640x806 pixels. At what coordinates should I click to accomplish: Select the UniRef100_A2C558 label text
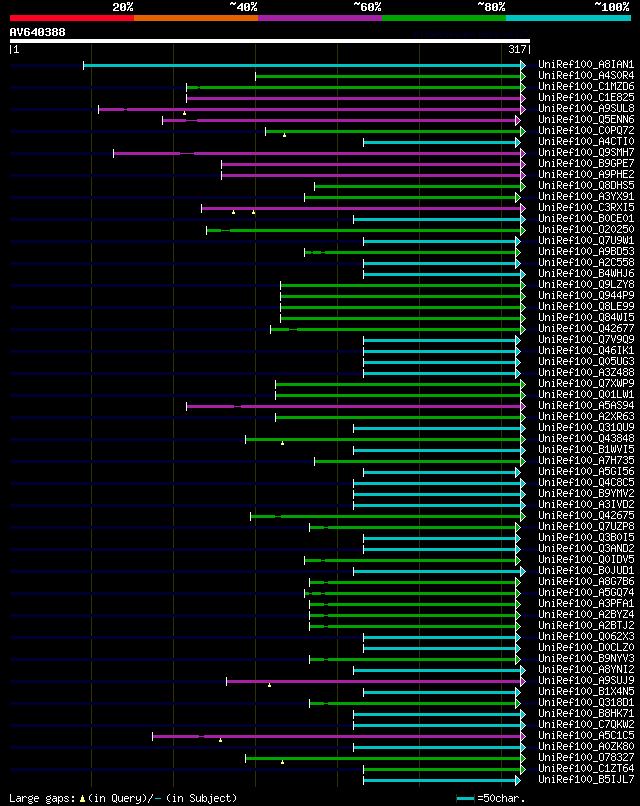point(586,262)
